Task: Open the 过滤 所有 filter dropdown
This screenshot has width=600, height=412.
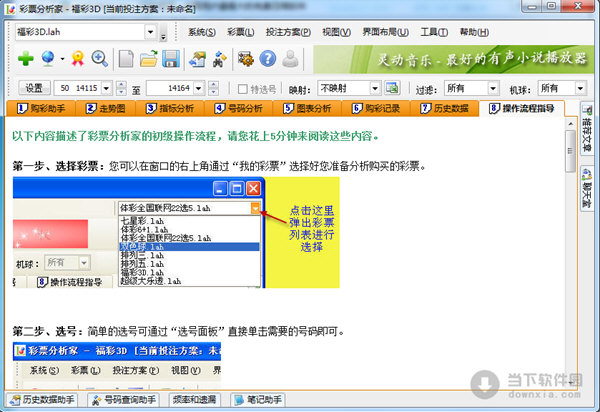Action: point(493,88)
